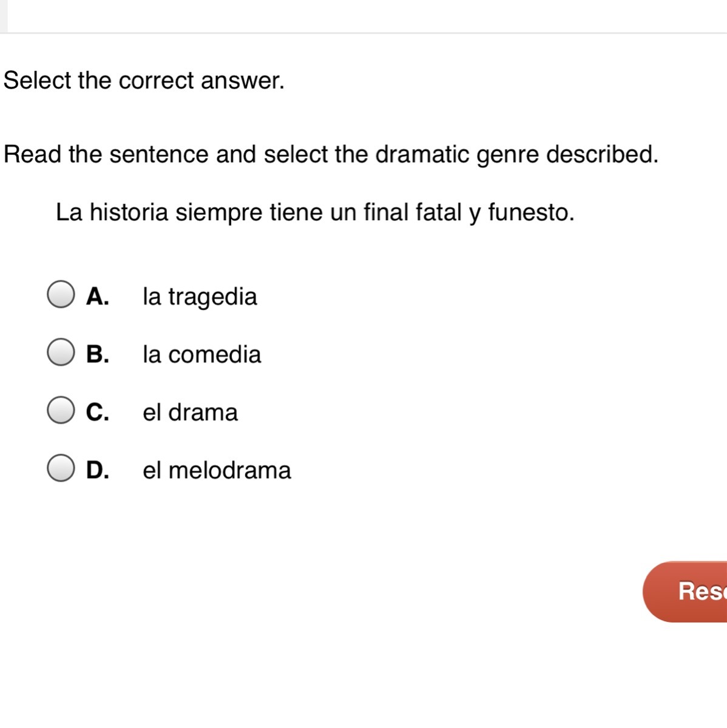Mark the radio circle for option D
This screenshot has width=727, height=728.
coord(61,468)
